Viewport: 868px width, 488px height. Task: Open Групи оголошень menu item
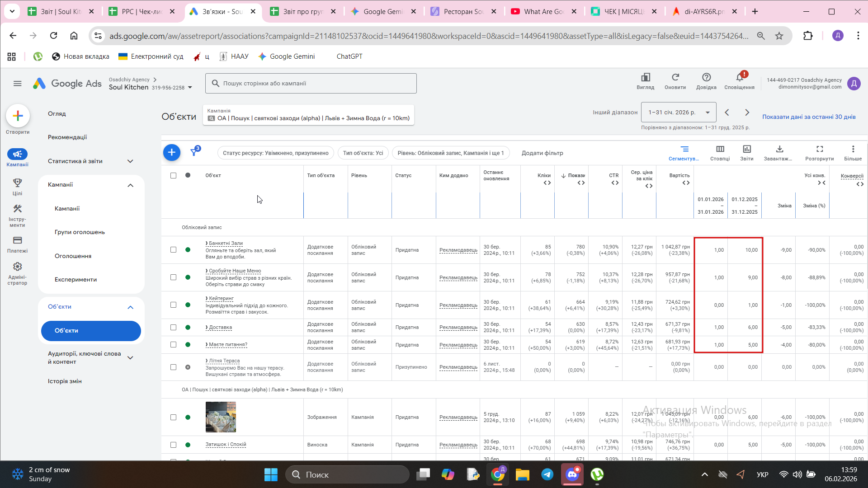coord(80,232)
